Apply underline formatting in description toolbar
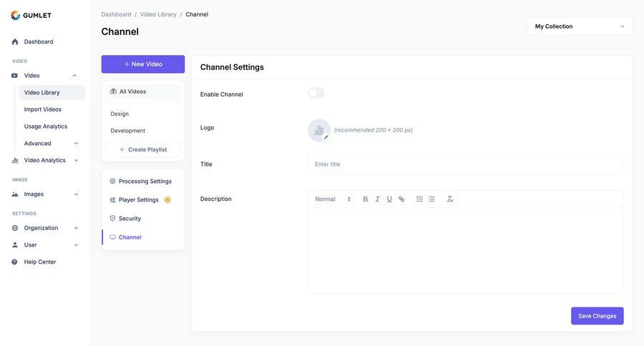The width and height of the screenshot is (644, 346). click(389, 199)
